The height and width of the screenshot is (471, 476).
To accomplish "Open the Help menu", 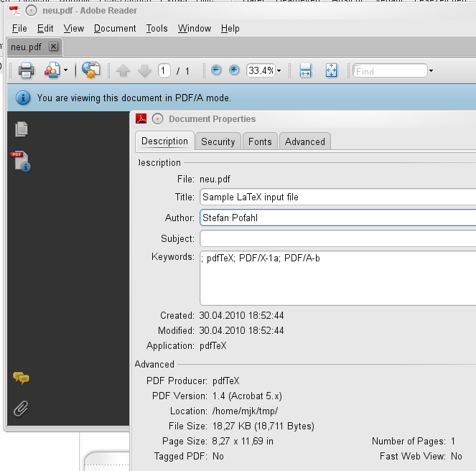I will [x=230, y=29].
